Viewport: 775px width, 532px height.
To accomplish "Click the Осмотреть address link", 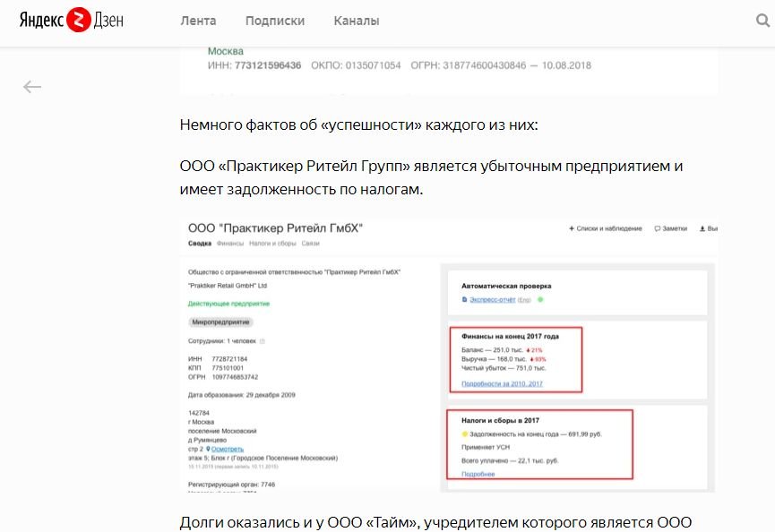I will [x=228, y=449].
